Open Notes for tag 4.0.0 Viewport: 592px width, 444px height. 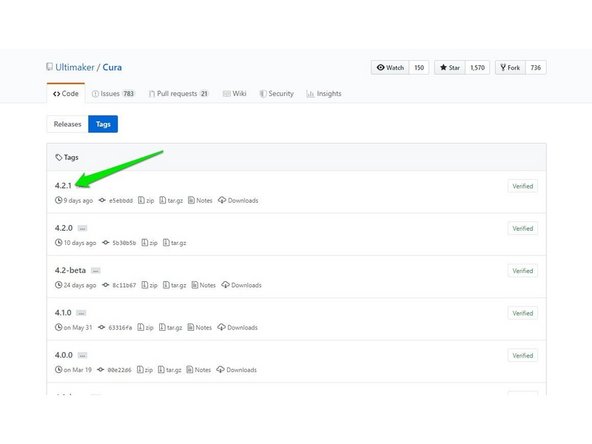(199, 370)
